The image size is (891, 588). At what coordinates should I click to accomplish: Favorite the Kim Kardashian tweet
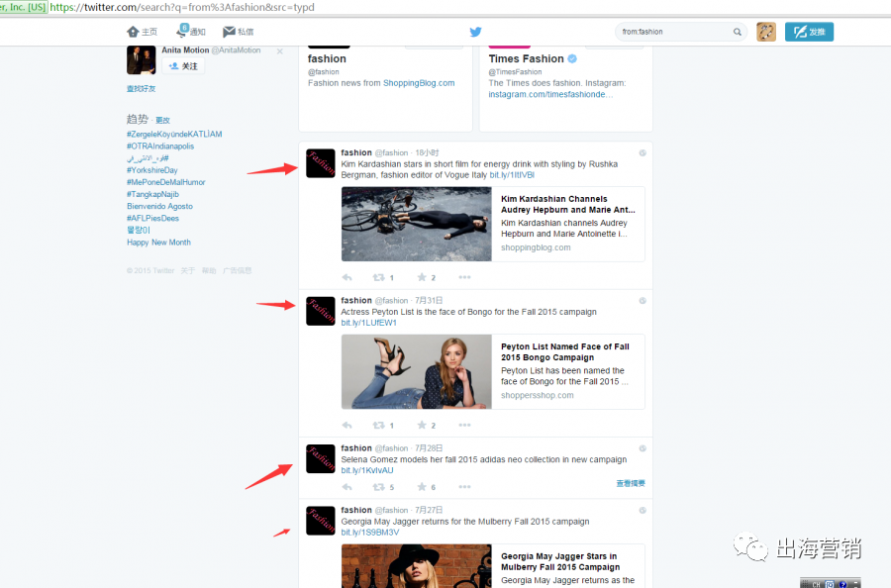422,277
